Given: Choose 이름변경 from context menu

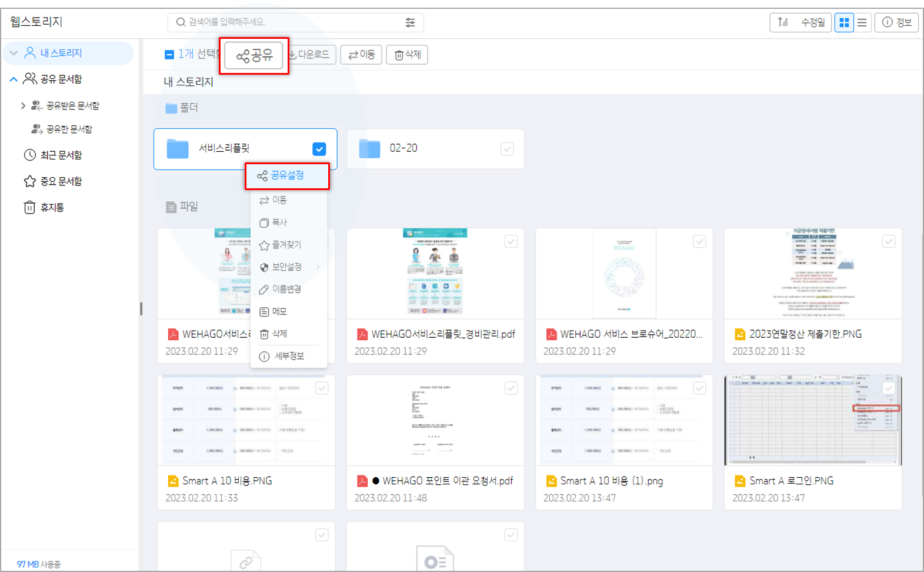Looking at the screenshot, I should coord(289,290).
